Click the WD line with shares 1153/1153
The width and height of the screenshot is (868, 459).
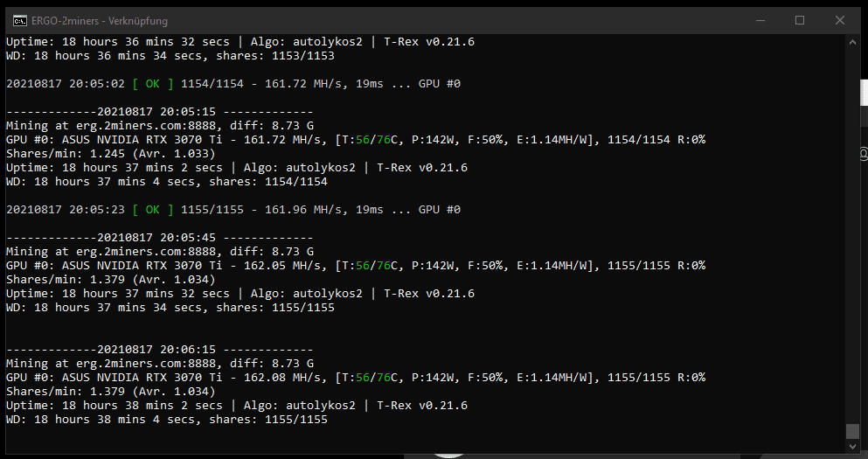click(x=170, y=55)
